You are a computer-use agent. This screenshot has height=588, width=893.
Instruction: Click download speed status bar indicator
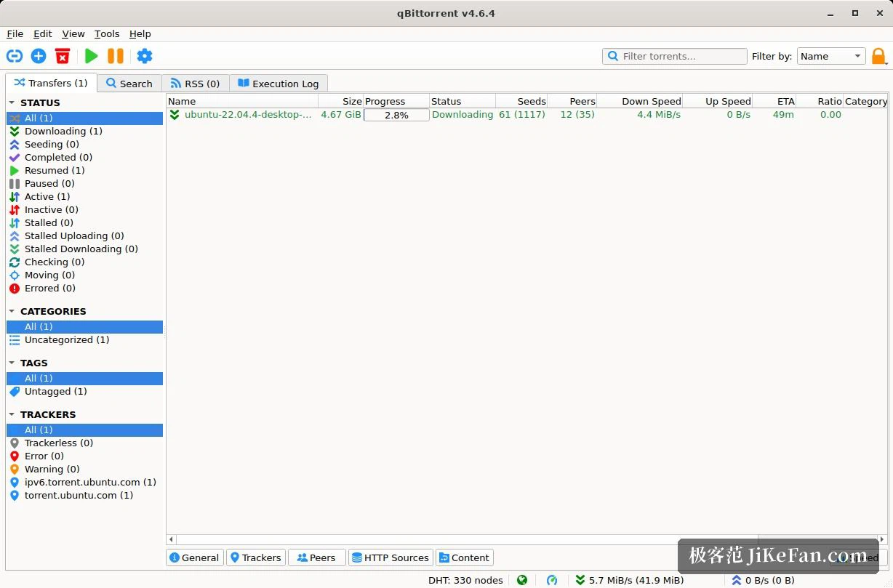click(629, 580)
